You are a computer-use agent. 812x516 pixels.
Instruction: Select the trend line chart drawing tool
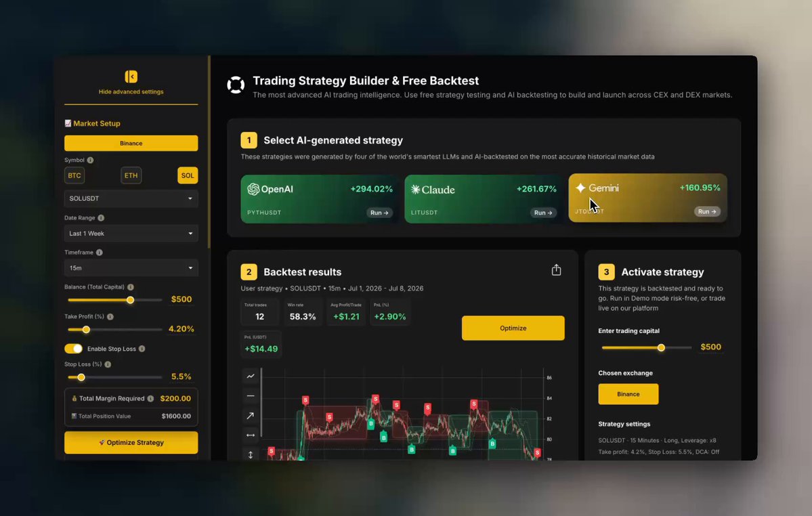251,377
